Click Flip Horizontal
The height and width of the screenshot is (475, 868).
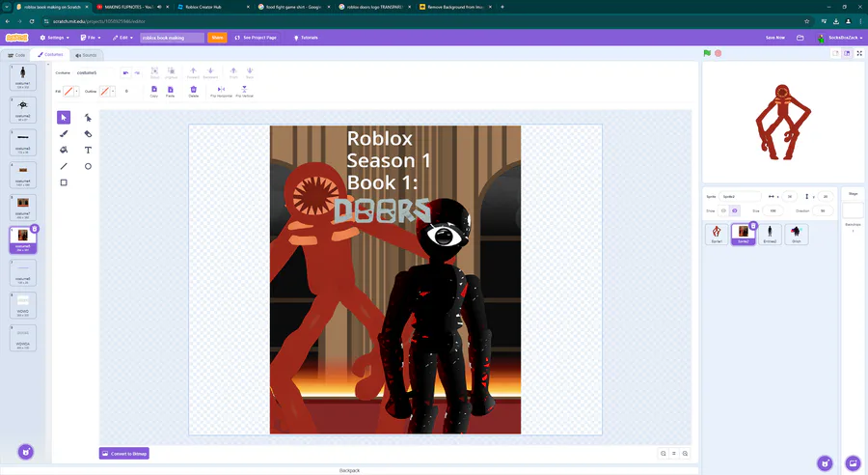(221, 92)
